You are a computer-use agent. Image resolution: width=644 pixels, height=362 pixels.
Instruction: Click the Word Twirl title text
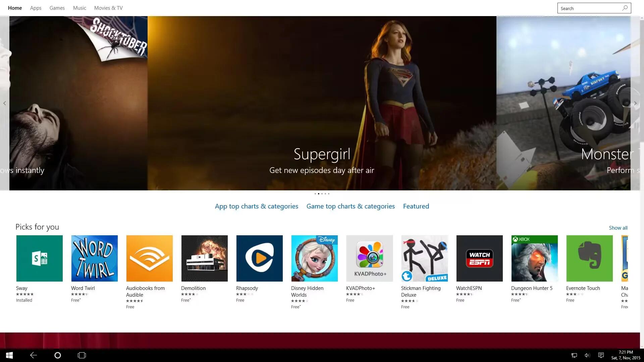(x=83, y=288)
